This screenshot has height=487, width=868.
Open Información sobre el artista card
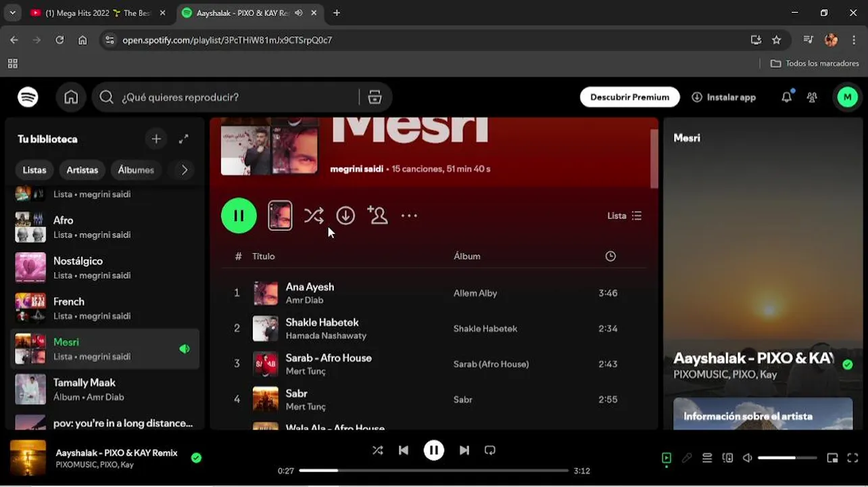[763, 413]
